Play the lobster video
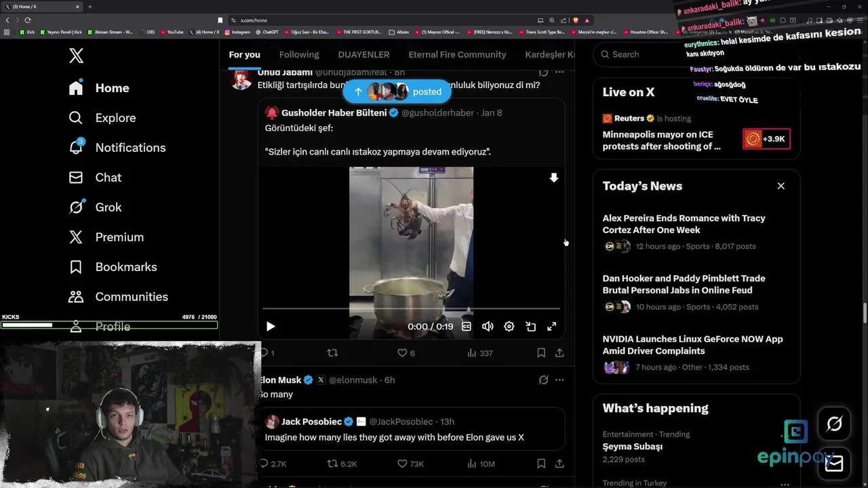The image size is (868, 488). tap(271, 327)
